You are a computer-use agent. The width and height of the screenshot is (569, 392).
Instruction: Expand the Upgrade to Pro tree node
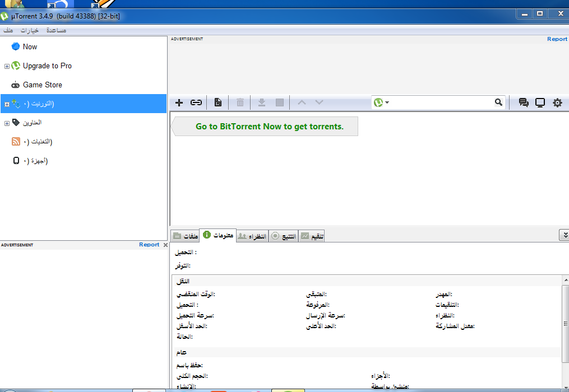coord(7,67)
